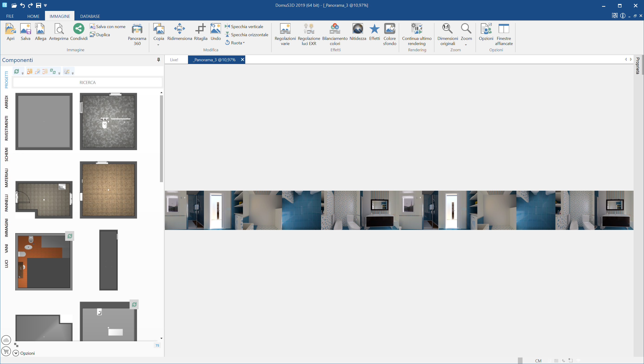Select the orange-floor bathroom project thumbnail
Image resolution: width=644 pixels, height=364 pixels.
click(44, 262)
